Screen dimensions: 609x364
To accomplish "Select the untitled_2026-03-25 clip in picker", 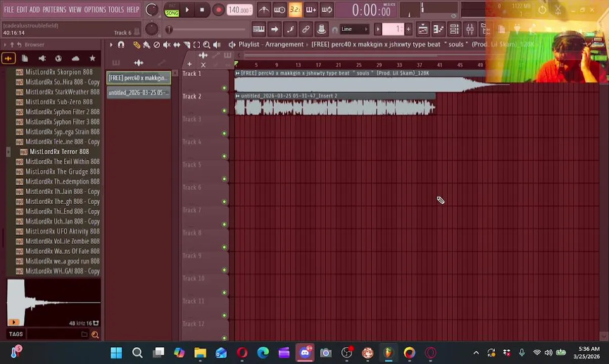I will pyautogui.click(x=139, y=93).
